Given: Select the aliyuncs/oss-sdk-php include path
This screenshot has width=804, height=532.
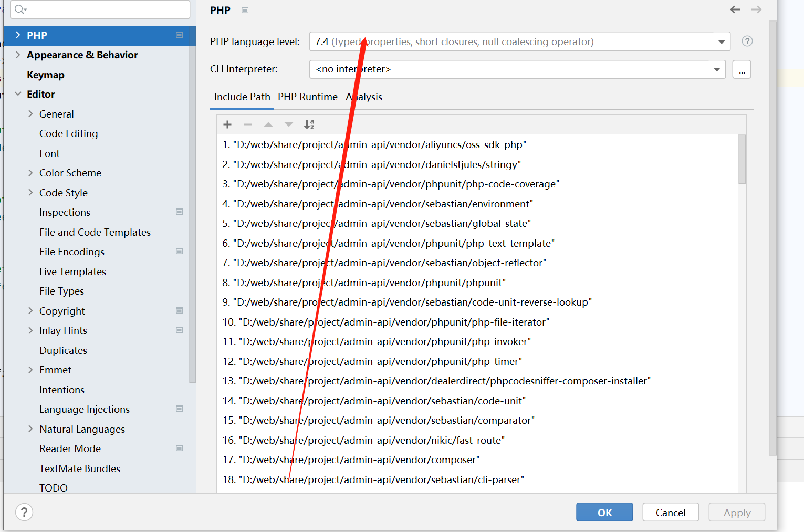Looking at the screenshot, I should point(477,144).
